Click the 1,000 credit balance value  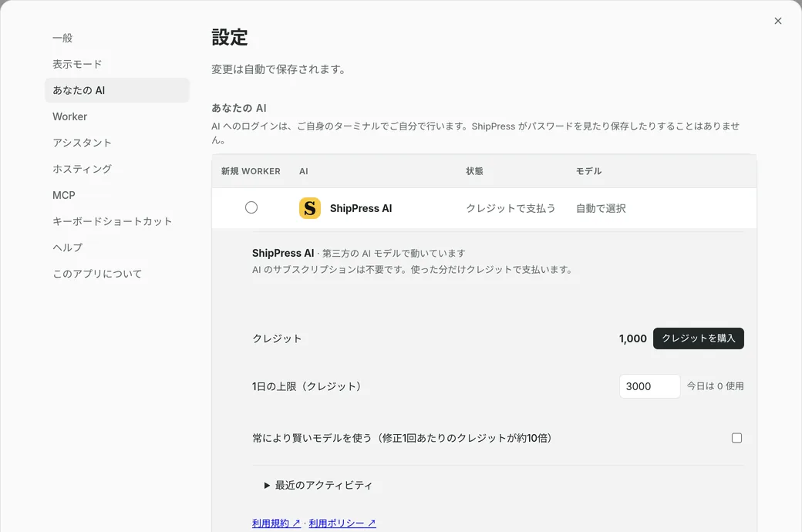click(632, 338)
